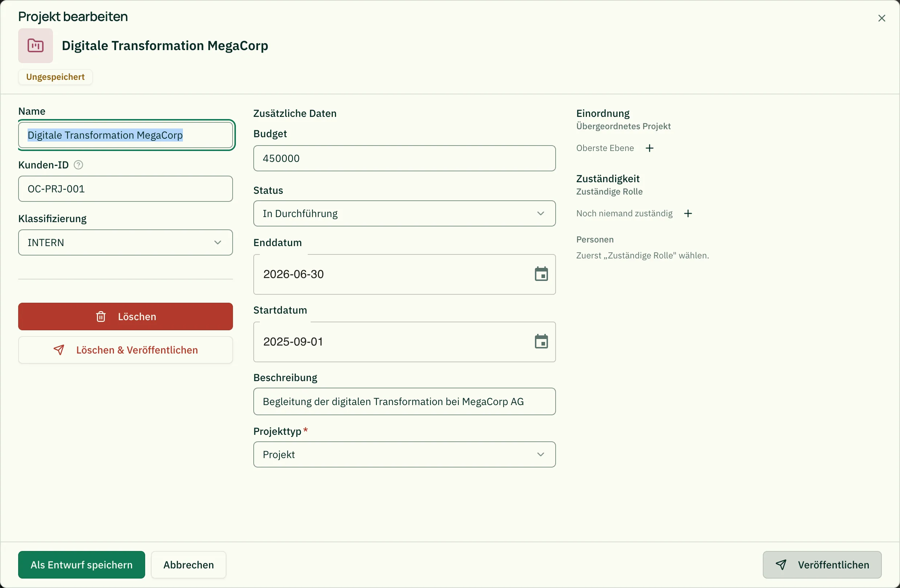The image size is (900, 588).
Task: Focus the Name input field
Action: tap(126, 135)
